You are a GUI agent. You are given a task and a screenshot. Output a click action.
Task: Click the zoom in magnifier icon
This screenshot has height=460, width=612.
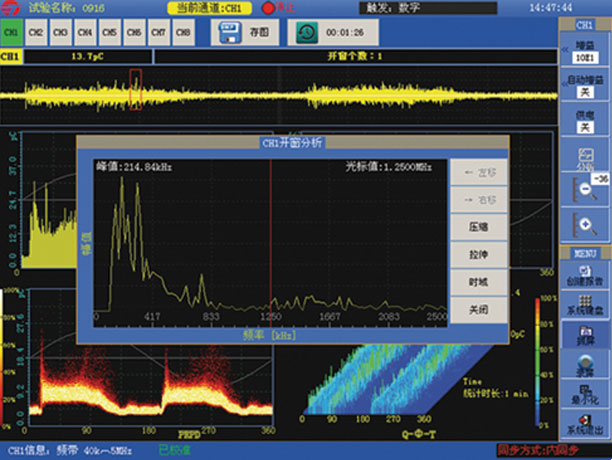(x=583, y=222)
